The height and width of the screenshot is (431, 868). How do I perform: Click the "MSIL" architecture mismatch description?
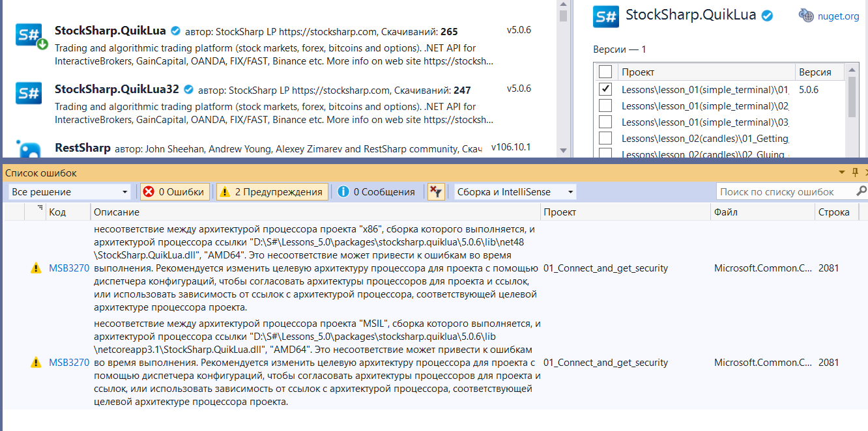317,363
